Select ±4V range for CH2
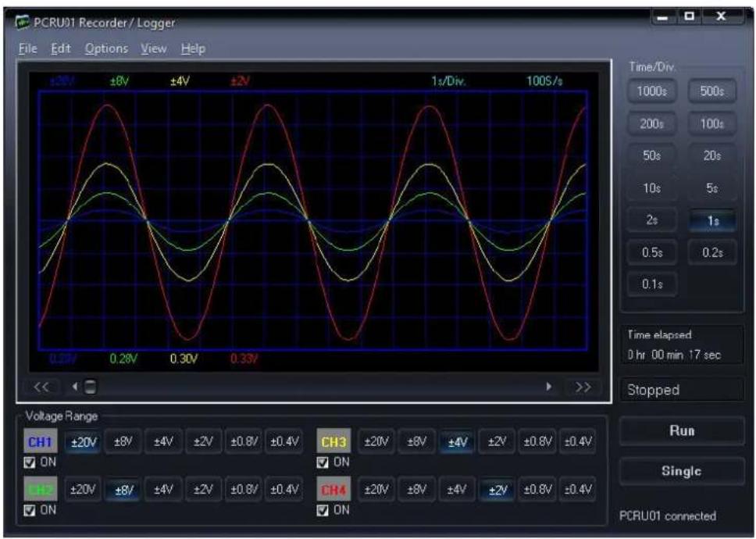The width and height of the screenshot is (756, 539). click(x=163, y=490)
